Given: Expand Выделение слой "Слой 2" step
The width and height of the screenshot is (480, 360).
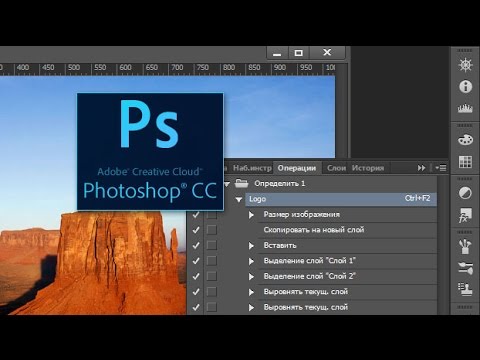Looking at the screenshot, I should click(251, 277).
